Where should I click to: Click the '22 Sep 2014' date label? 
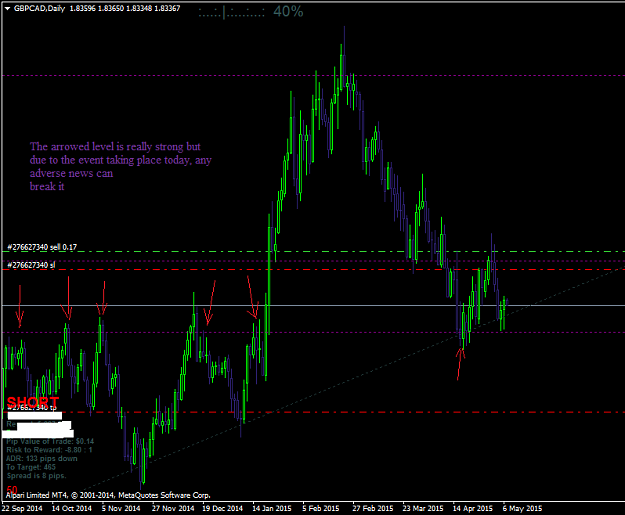point(22,508)
